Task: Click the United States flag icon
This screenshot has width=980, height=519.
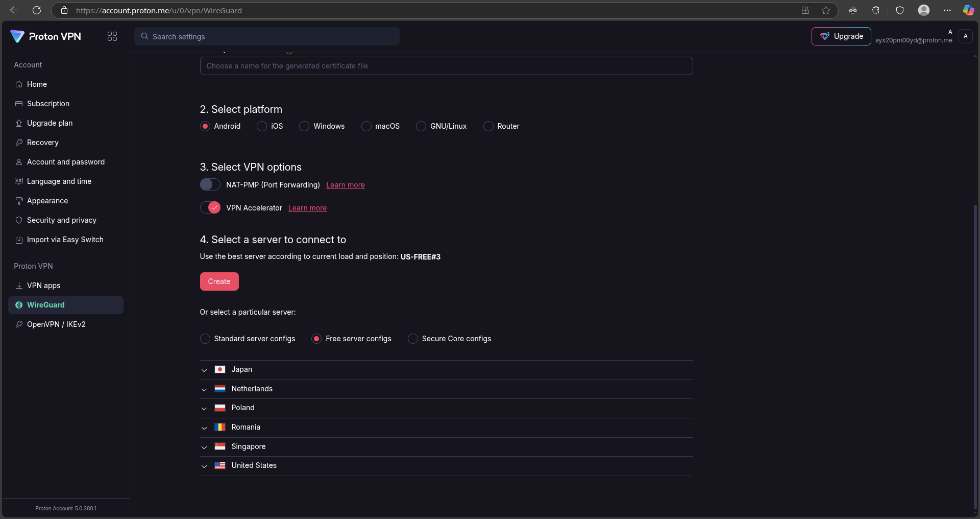Action: [x=220, y=465]
